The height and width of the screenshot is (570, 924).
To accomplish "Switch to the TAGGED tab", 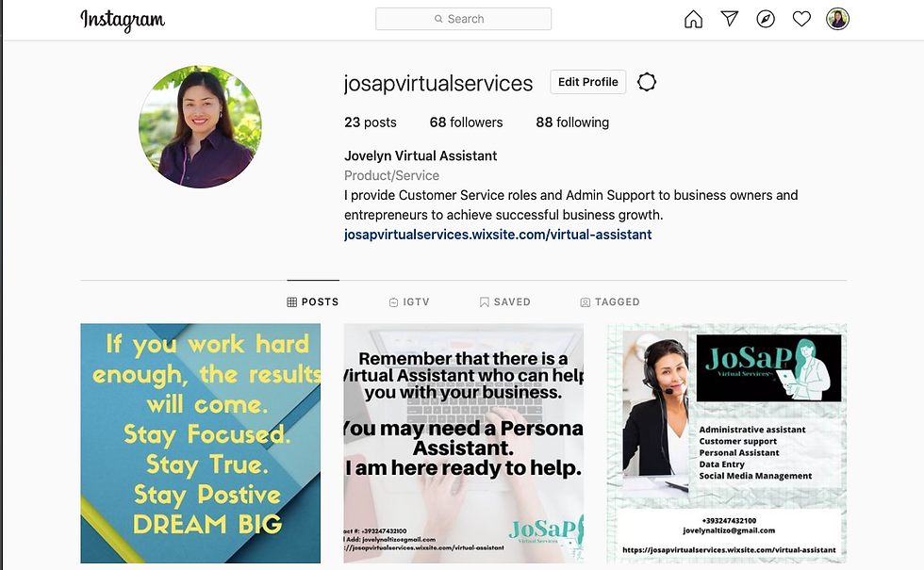I will coord(610,302).
